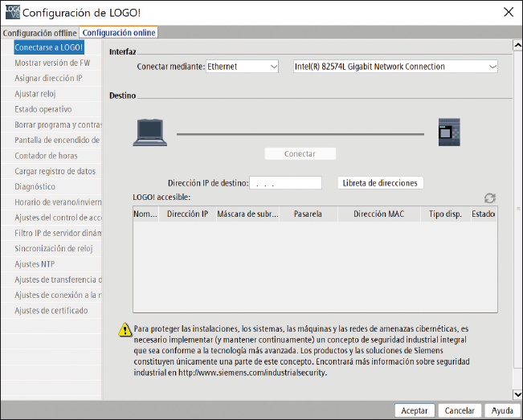This screenshot has width=523, height=420.
Task: Open the Conectar mediante Ethernet dropdown
Action: point(242,67)
